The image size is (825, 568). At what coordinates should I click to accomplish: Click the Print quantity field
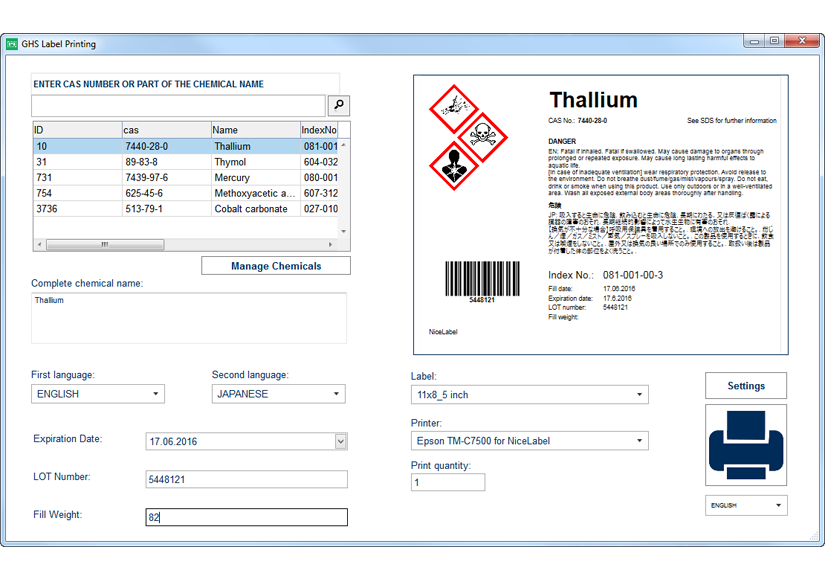[x=448, y=482]
